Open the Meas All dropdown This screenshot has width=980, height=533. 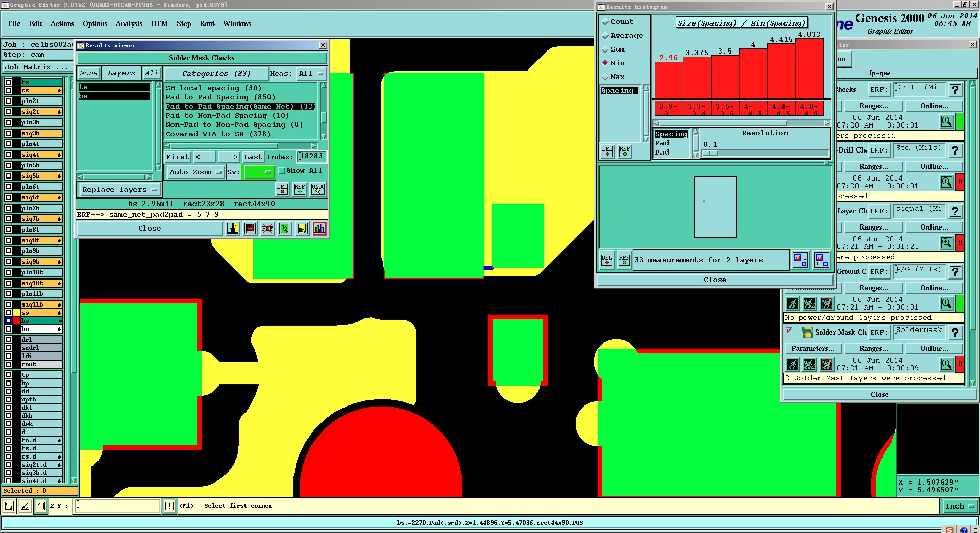(311, 74)
